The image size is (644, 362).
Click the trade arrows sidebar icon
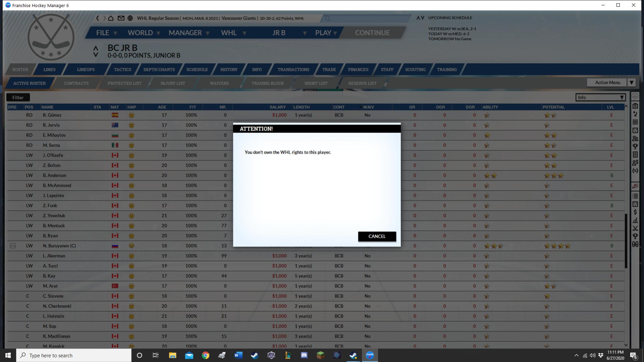point(635,171)
